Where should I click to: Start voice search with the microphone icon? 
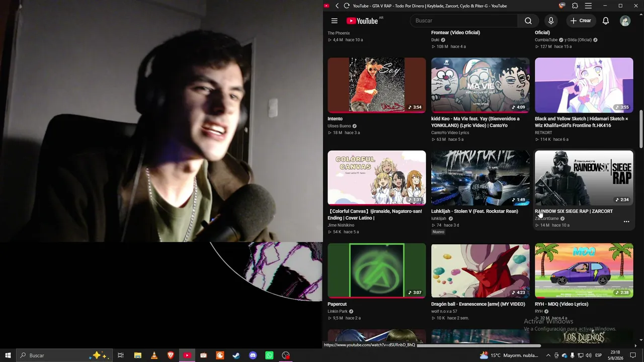(x=551, y=21)
